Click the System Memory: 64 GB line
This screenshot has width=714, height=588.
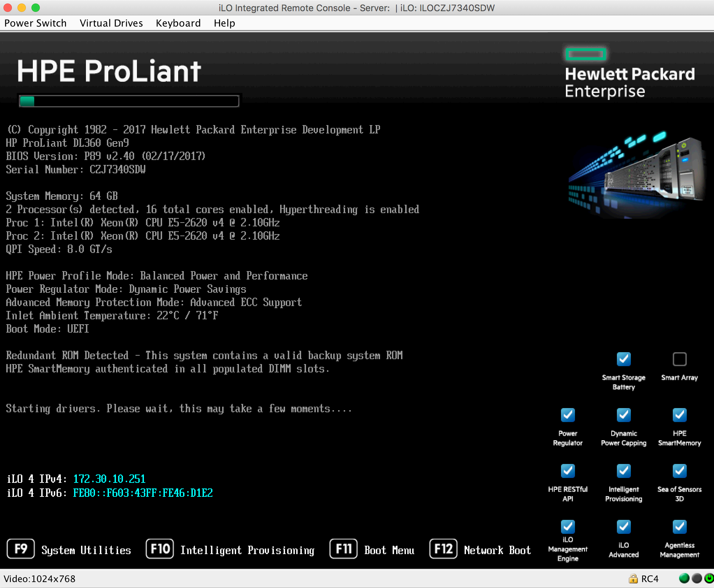[62, 196]
